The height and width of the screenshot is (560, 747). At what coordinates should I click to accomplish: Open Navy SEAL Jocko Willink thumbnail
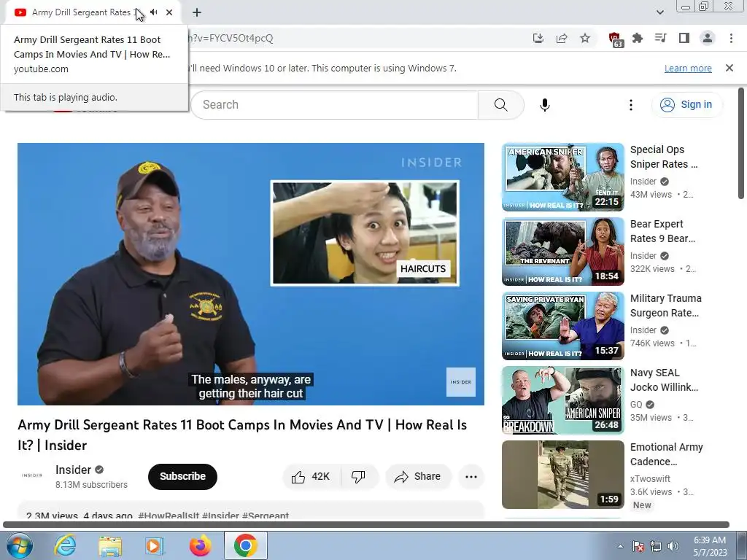(562, 400)
